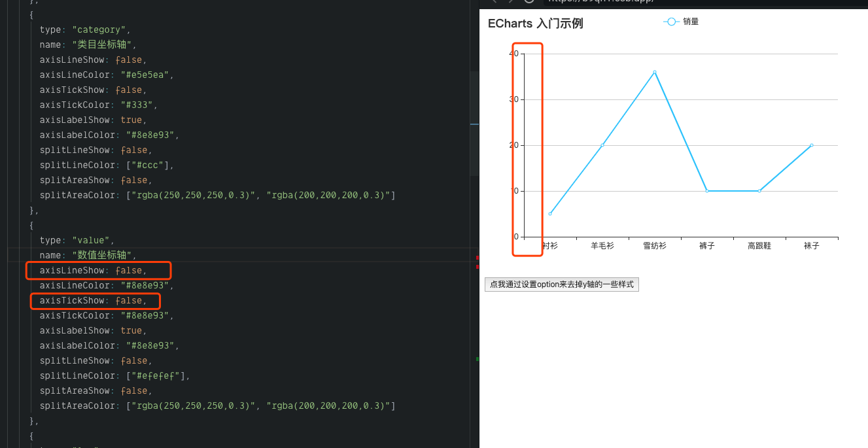Click the editor minimap scrollbar
868x448 pixels.
pos(474,123)
